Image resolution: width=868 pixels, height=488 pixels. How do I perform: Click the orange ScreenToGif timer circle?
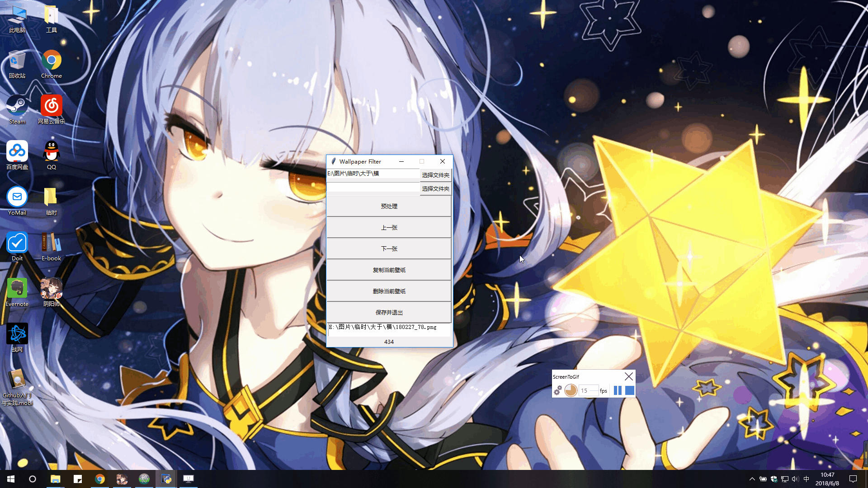(571, 390)
